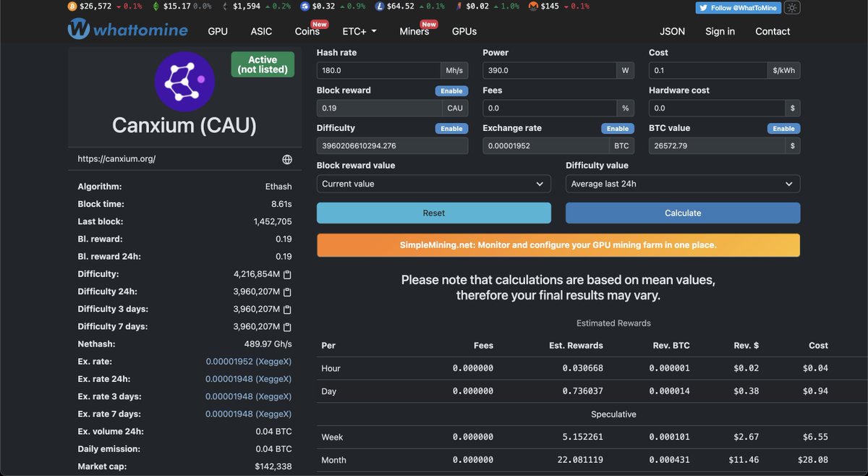Click the Fees percentage input field
Viewport: 868px width, 476px height.
[x=549, y=109]
